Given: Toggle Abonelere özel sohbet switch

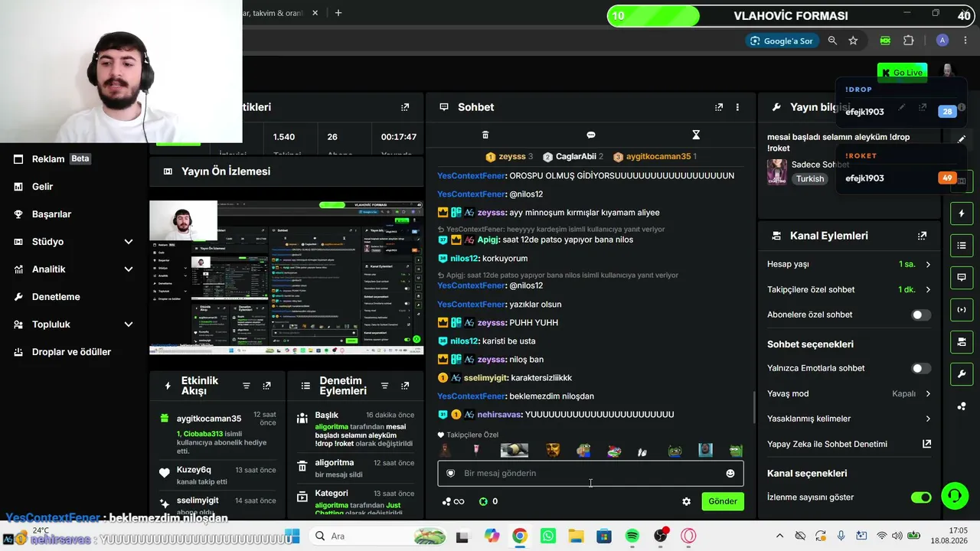Looking at the screenshot, I should [921, 315].
